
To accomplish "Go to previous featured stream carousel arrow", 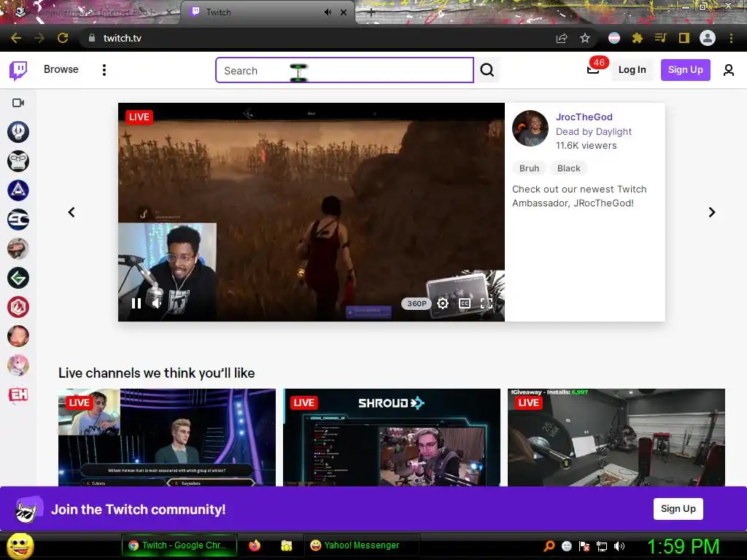I will click(71, 212).
